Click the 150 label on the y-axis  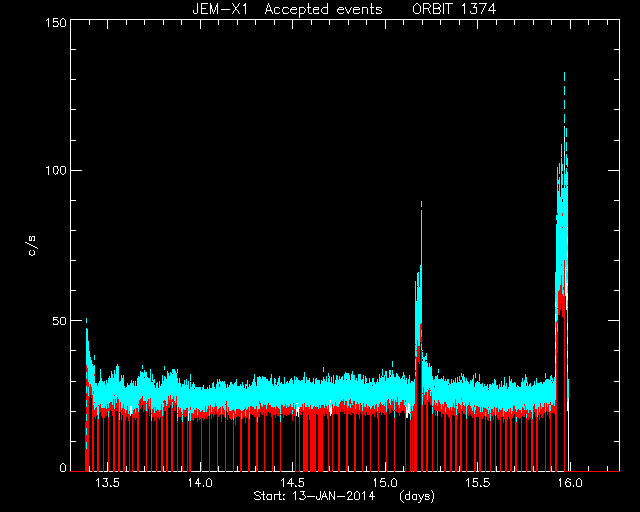pyautogui.click(x=56, y=22)
